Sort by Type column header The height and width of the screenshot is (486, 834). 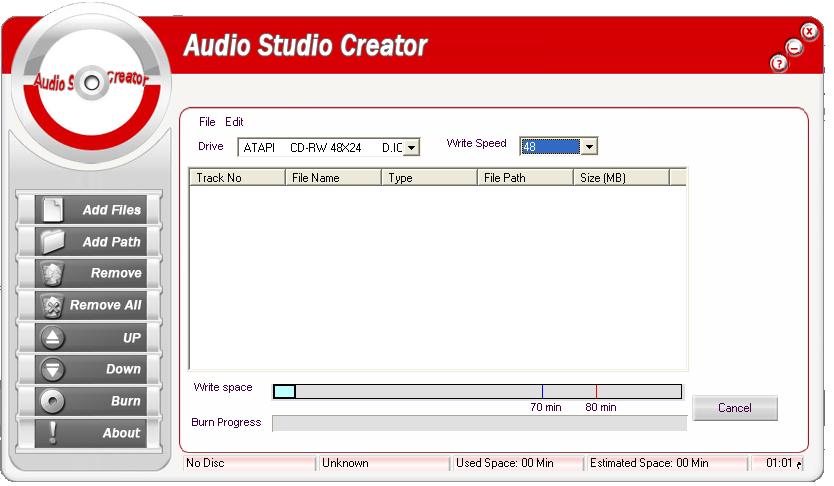click(x=429, y=178)
